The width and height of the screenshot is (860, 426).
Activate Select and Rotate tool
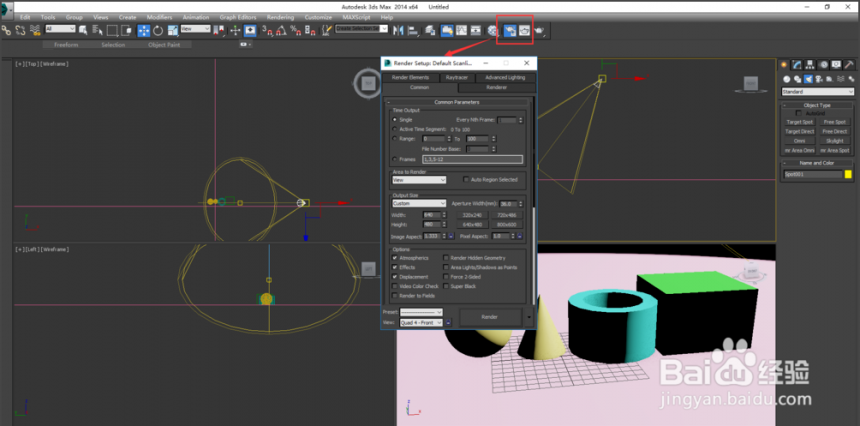(x=158, y=30)
